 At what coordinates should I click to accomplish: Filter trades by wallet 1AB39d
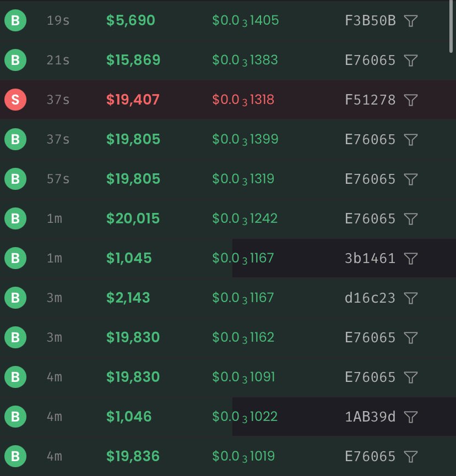411,417
